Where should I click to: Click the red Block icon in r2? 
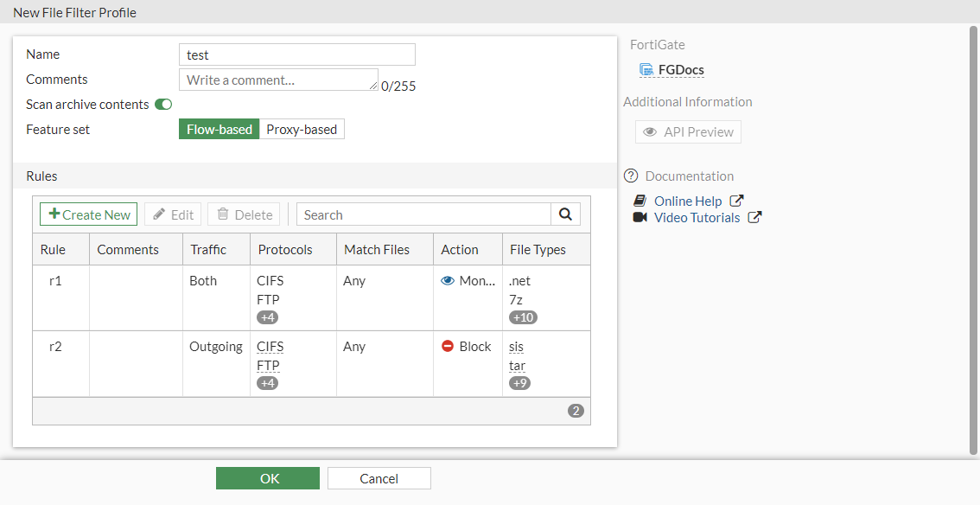[x=448, y=347]
